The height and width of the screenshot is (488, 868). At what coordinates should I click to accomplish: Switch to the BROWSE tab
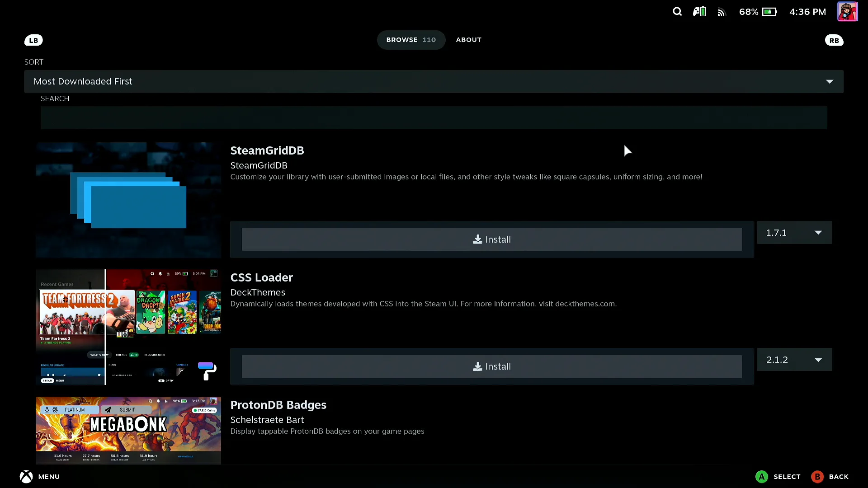411,40
